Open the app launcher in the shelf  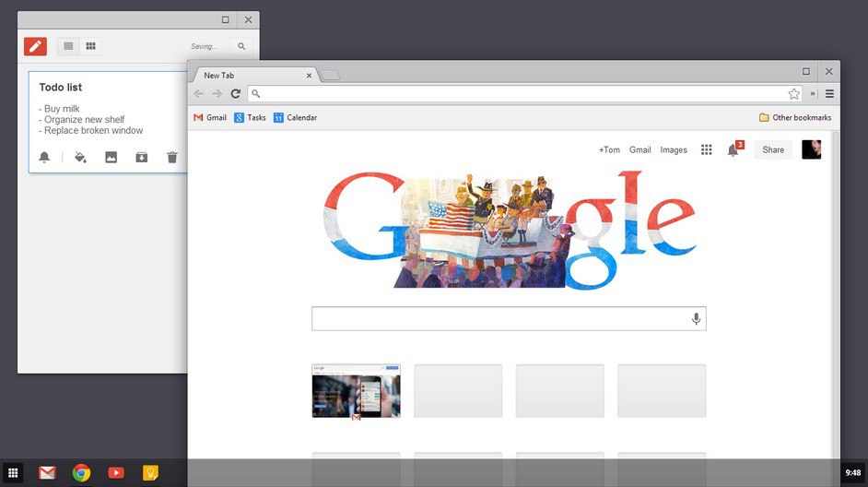13,472
